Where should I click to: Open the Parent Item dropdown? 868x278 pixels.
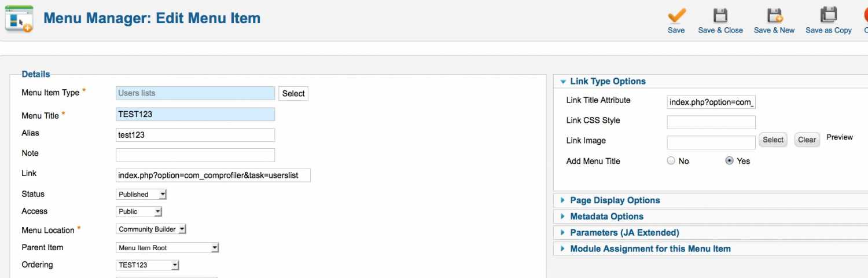(x=167, y=248)
